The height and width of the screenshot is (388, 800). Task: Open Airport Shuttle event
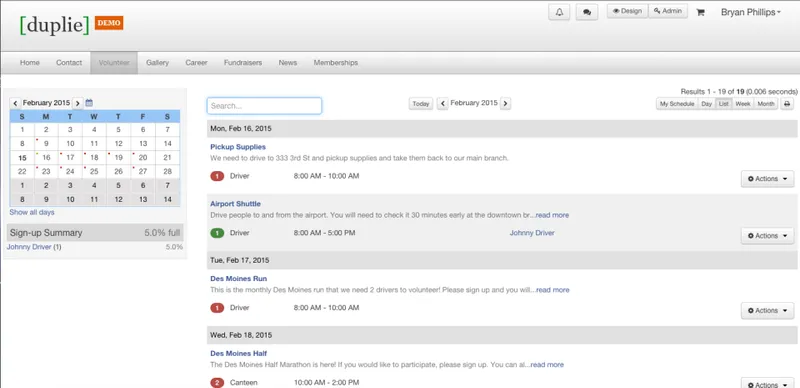point(235,204)
